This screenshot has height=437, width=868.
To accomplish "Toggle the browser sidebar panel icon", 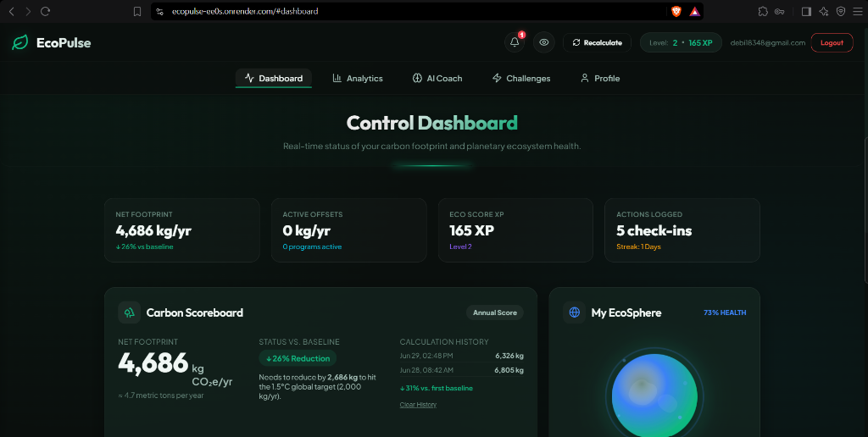I will [x=806, y=11].
